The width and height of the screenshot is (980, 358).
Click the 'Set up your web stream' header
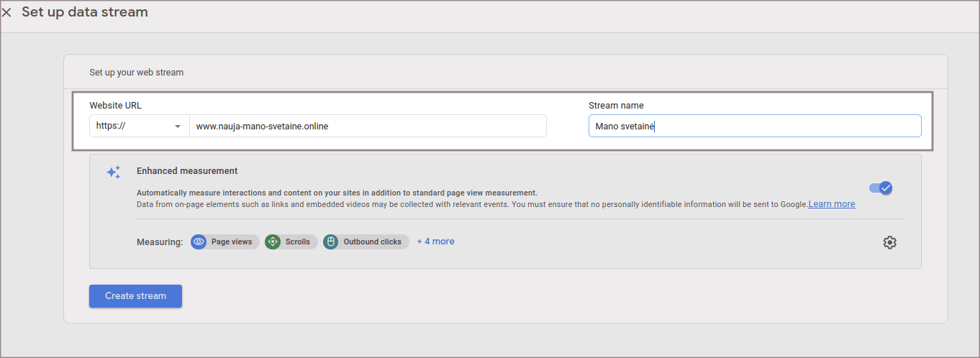click(x=137, y=73)
